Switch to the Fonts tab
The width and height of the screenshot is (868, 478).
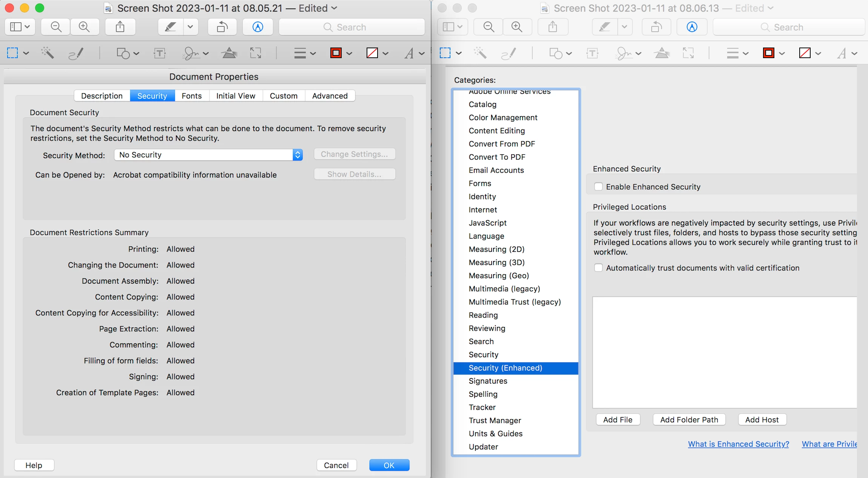click(x=191, y=96)
